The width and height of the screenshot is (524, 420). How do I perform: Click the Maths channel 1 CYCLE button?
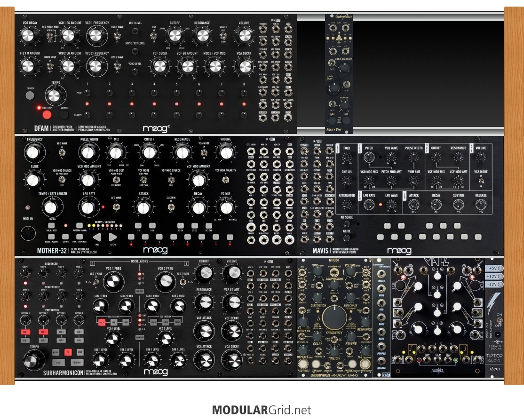[x=400, y=285]
